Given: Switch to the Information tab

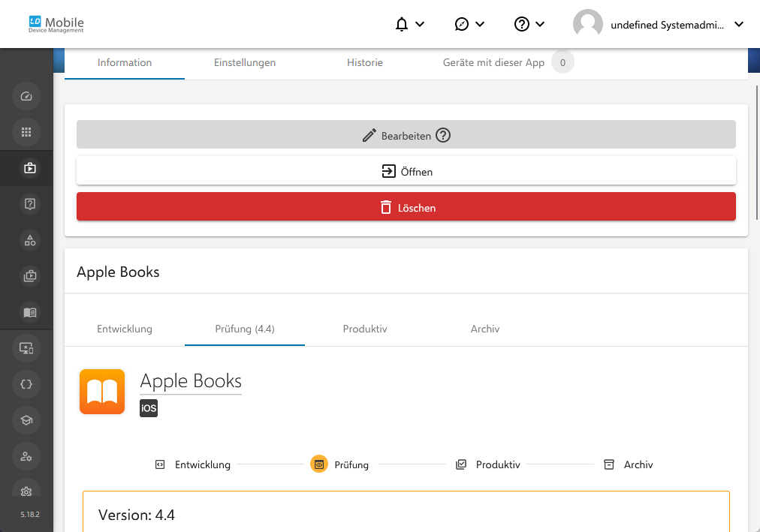Looking at the screenshot, I should (x=125, y=63).
